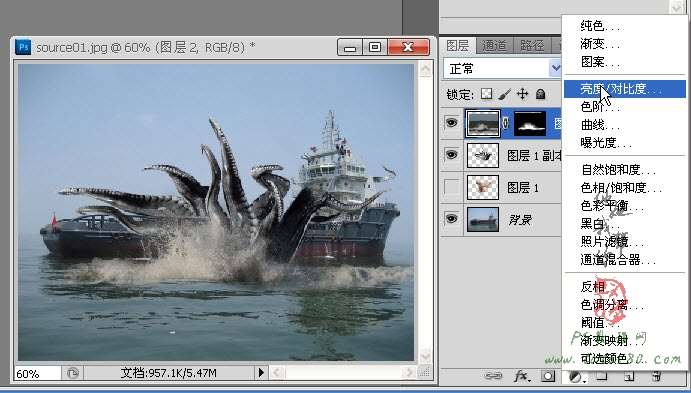Click the collapse arrow above the popup menu
Viewport: 691px width, 393px height.
click(x=676, y=7)
